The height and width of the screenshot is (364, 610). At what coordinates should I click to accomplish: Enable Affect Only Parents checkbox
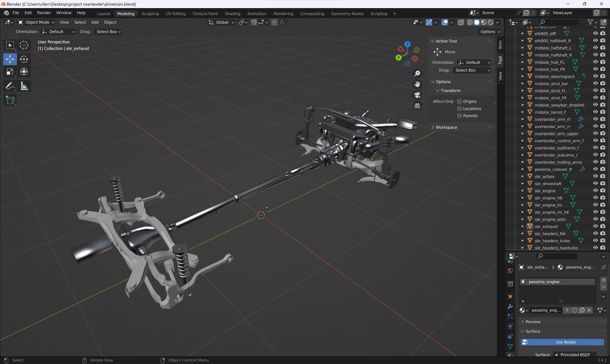click(459, 116)
